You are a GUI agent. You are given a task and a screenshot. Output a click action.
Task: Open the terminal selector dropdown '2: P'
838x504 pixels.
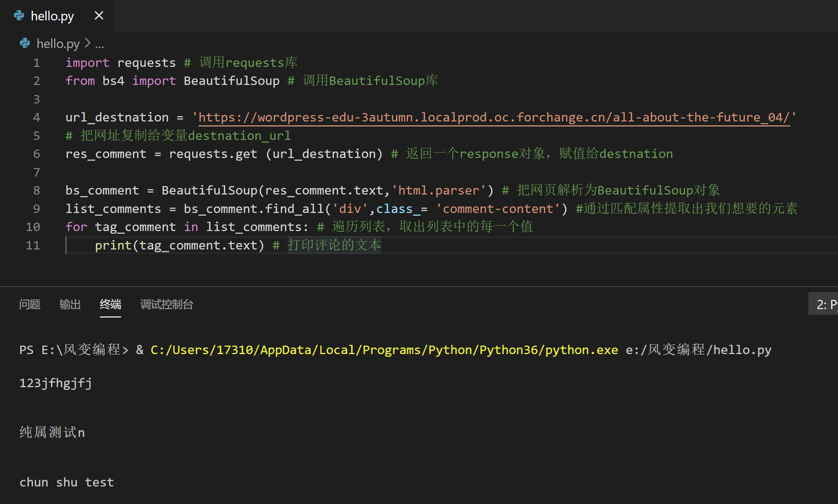click(x=823, y=304)
